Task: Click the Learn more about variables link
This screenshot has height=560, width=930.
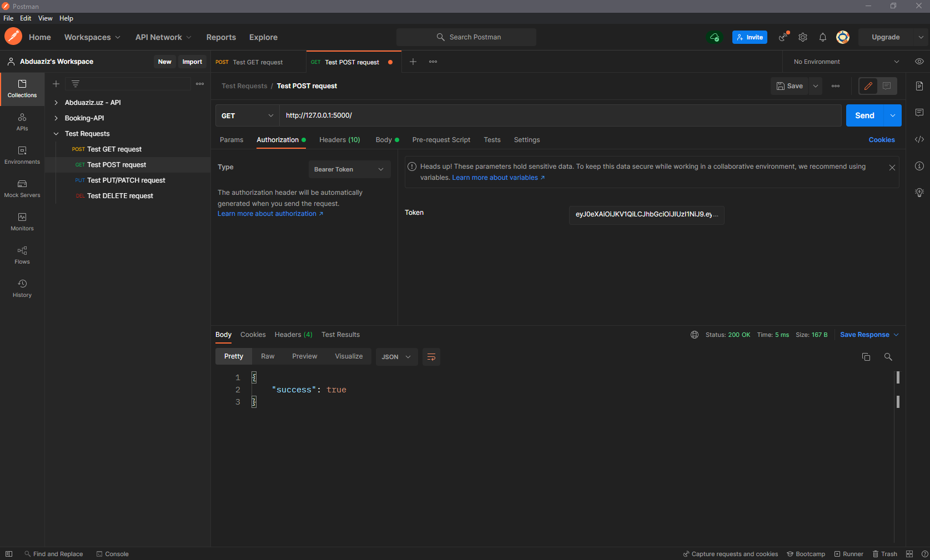Action: coord(498,178)
